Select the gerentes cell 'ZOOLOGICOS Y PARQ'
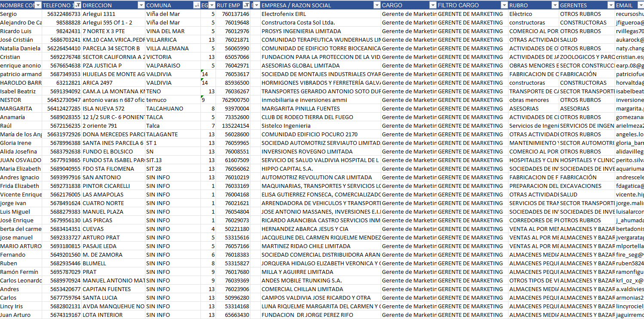Image resolution: width=644 pixels, height=319 pixels. click(587, 57)
